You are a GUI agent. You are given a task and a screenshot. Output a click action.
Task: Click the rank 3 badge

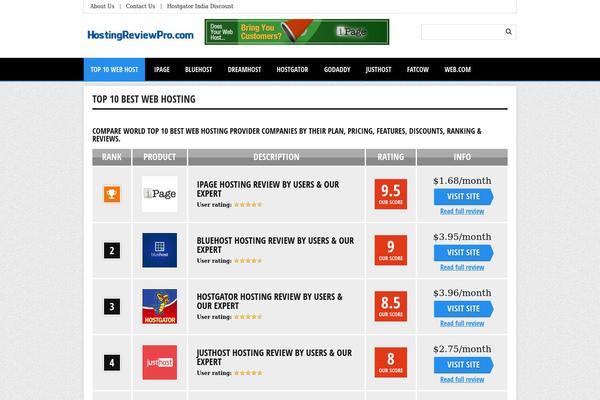coord(112,306)
